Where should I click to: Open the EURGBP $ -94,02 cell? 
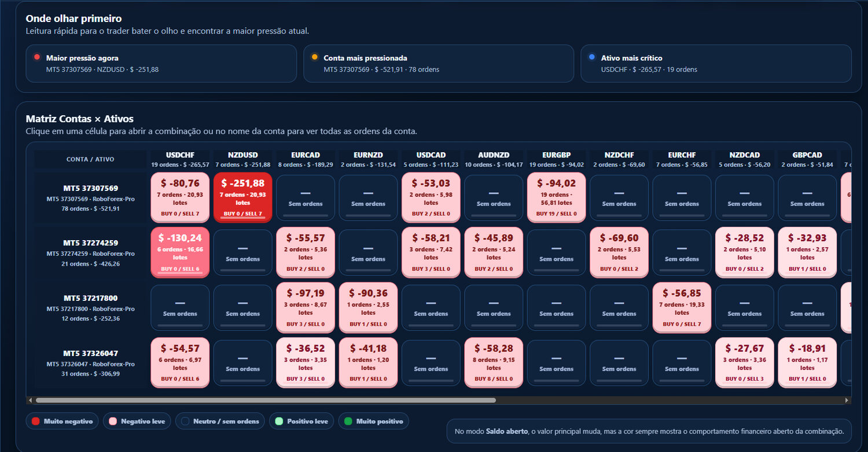[x=556, y=197]
